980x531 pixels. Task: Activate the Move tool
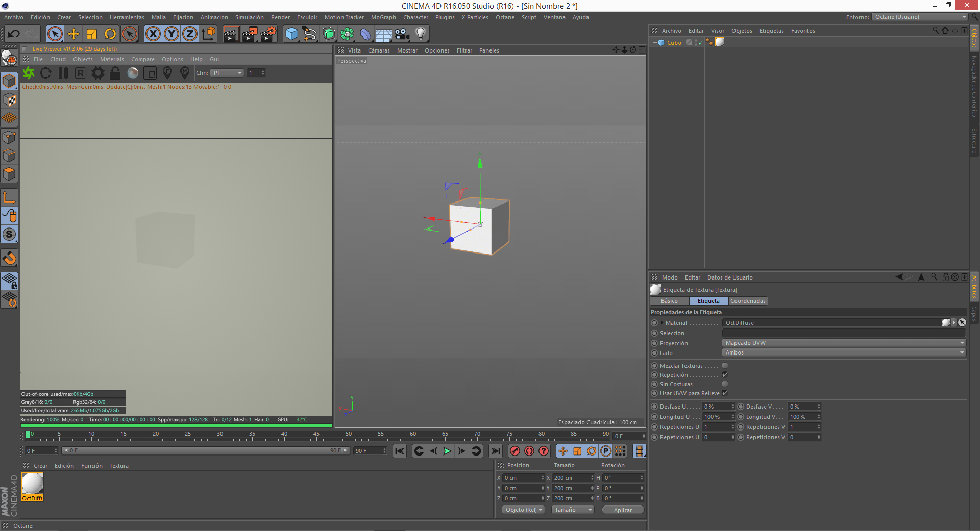pyautogui.click(x=73, y=34)
